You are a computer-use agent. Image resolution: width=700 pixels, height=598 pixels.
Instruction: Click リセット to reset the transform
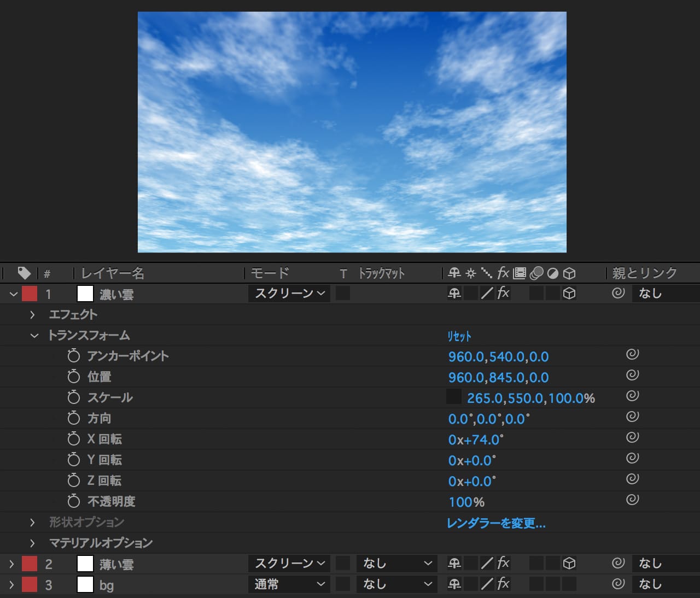459,336
